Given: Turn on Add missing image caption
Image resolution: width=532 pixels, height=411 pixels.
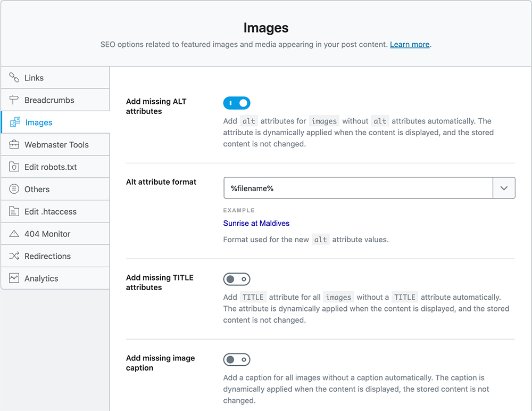Looking at the screenshot, I should 236,359.
